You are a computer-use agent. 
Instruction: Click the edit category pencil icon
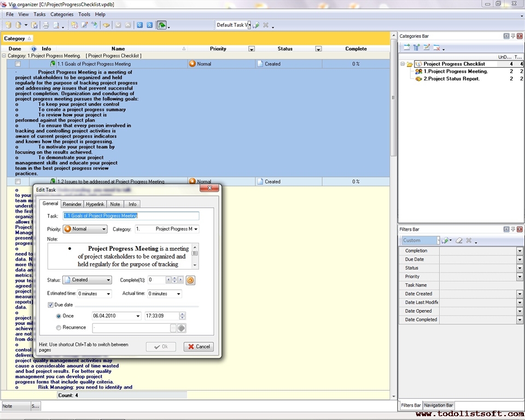tap(427, 48)
